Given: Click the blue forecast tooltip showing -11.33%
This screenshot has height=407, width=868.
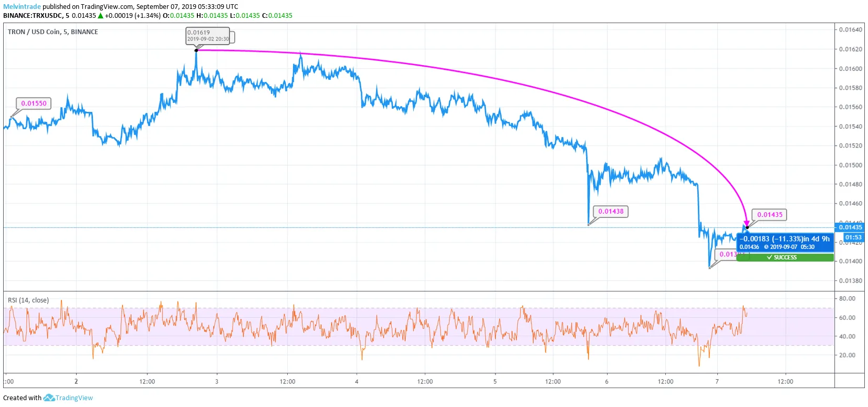Looking at the screenshot, I should (785, 242).
